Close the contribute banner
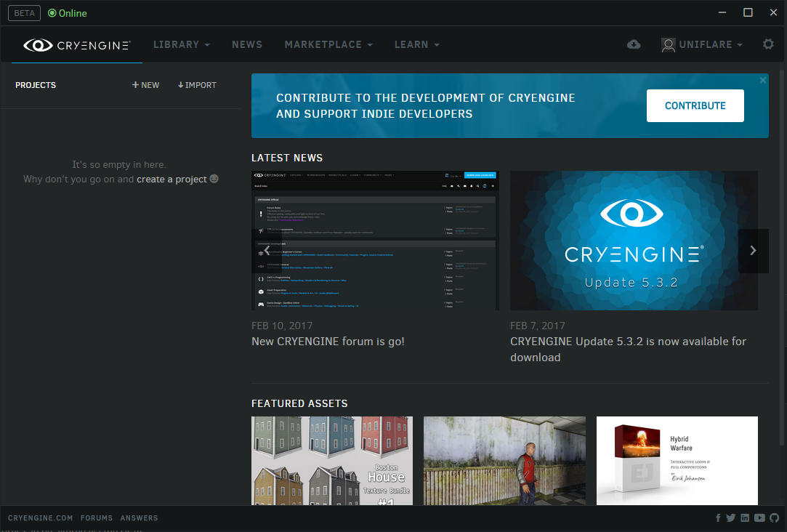The width and height of the screenshot is (787, 532). [763, 80]
